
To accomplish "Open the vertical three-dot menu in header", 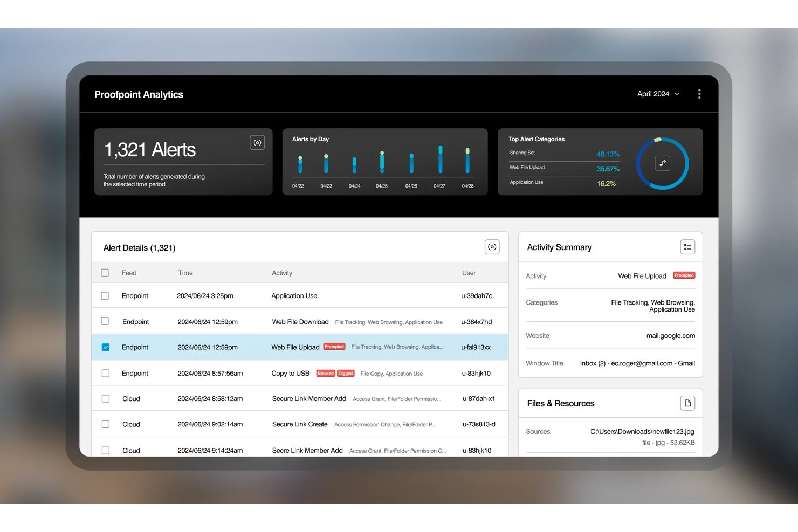I will tap(699, 94).
